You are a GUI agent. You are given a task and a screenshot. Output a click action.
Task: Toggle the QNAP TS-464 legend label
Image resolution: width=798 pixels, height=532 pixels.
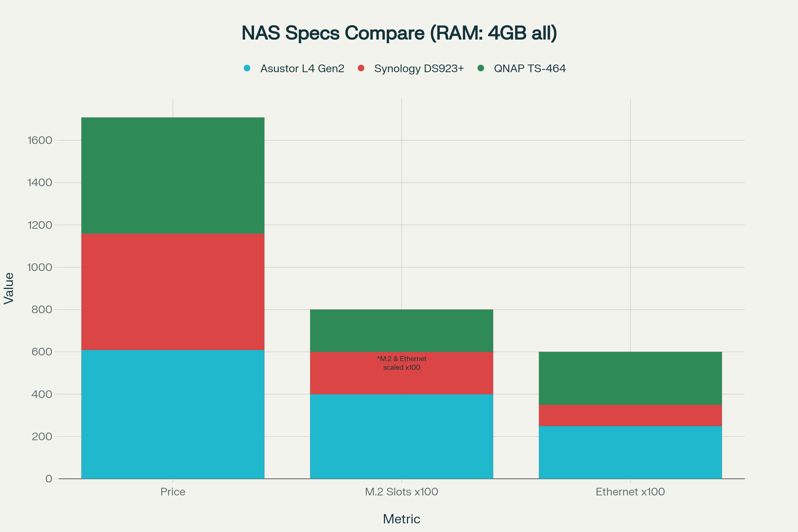point(530,68)
